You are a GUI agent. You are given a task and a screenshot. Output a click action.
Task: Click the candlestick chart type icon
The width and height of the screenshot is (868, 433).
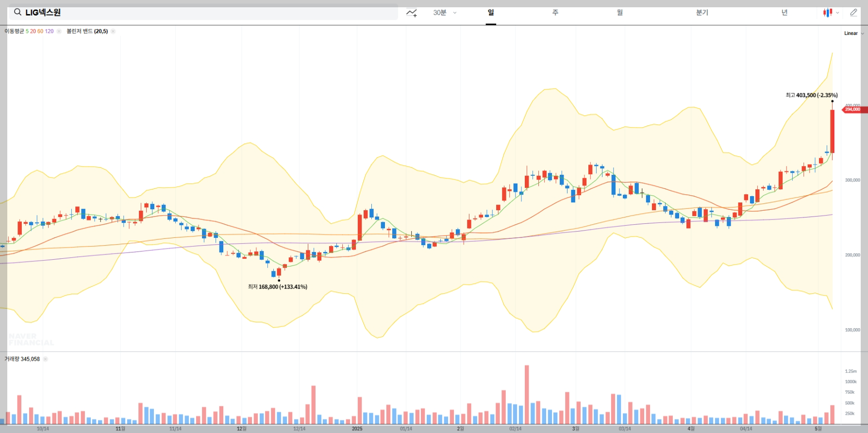tap(828, 13)
